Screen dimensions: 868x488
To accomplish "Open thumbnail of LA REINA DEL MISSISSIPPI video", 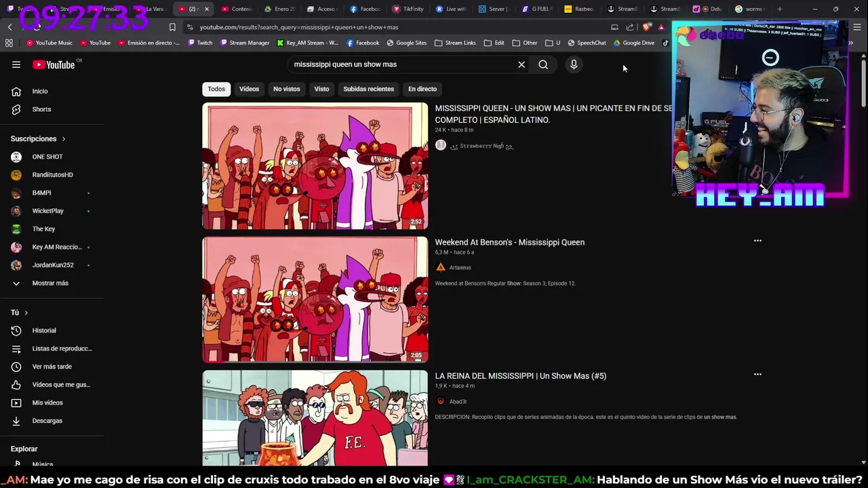I will click(315, 418).
